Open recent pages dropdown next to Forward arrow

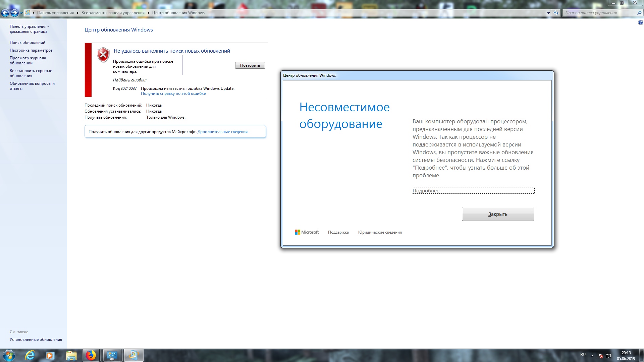tap(21, 13)
